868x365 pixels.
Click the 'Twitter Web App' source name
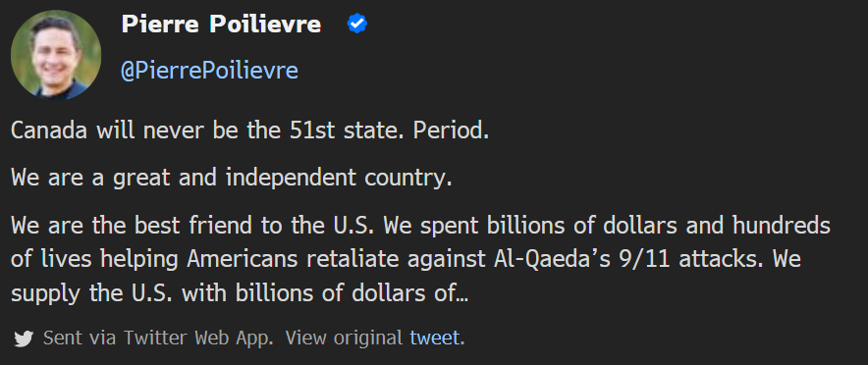tap(198, 338)
